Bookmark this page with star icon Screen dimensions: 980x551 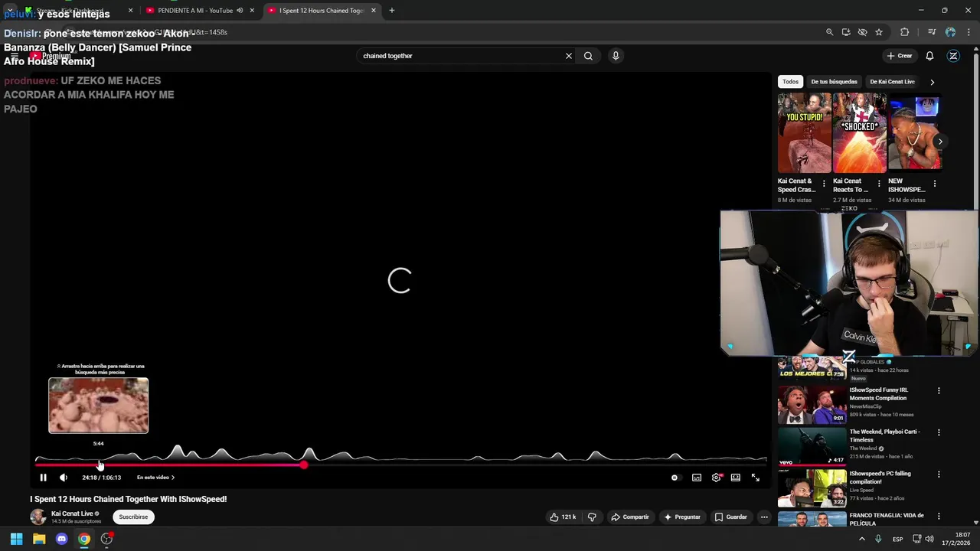879,32
